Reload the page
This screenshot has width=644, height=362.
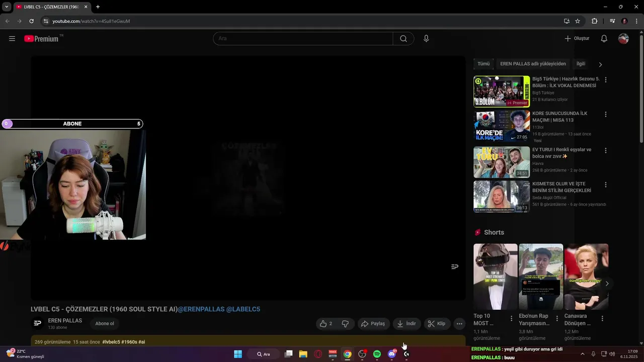pos(31,21)
